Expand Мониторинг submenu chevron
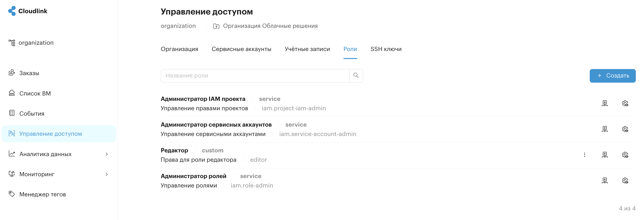 (107, 175)
